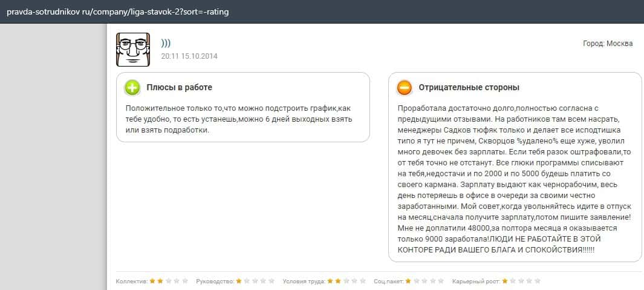Screen dimensions: 644x290
Task: Click the first star of Руководство rating
Action: pyautogui.click(x=239, y=282)
